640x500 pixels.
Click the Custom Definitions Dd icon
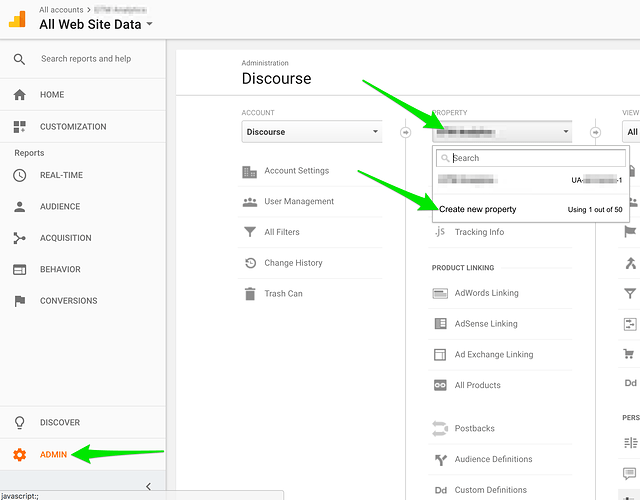pyautogui.click(x=440, y=490)
